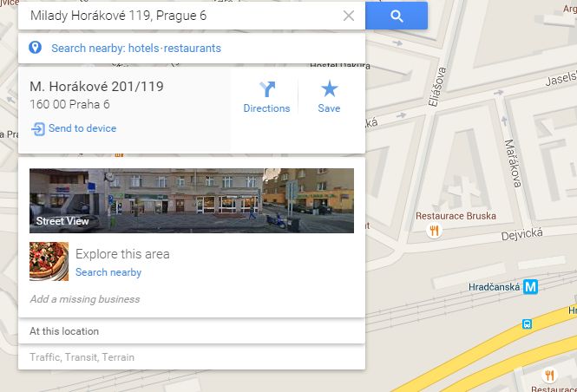Clear the search box with X

(349, 16)
